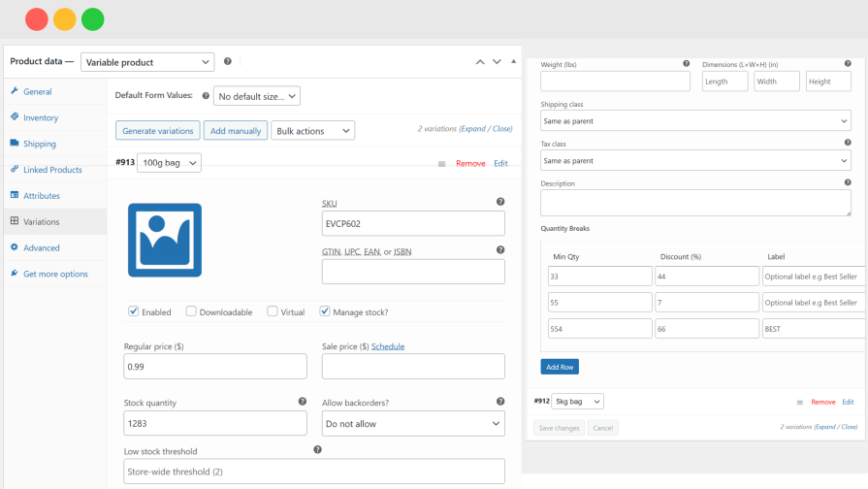The width and height of the screenshot is (868, 489).
Task: Click the Allow backorders help icon
Action: 500,401
